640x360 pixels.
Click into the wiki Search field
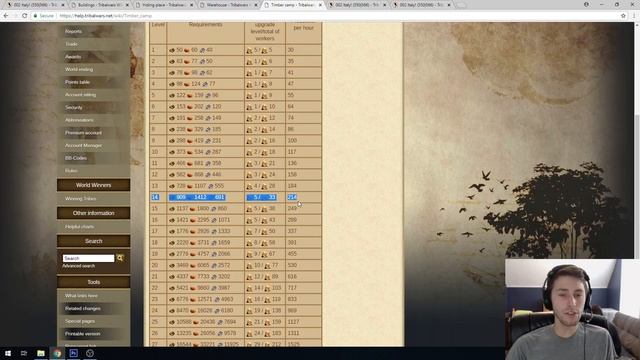pos(89,258)
